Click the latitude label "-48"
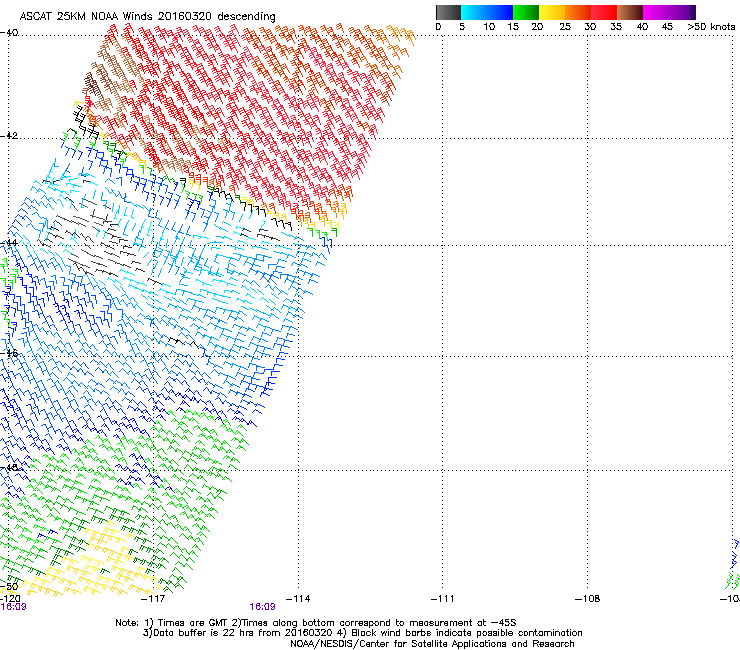This screenshot has width=740, height=650. point(9,467)
